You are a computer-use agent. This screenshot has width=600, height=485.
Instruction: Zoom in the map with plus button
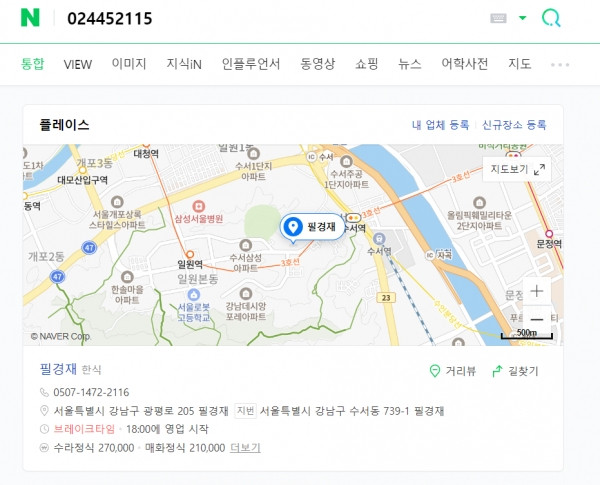point(537,291)
